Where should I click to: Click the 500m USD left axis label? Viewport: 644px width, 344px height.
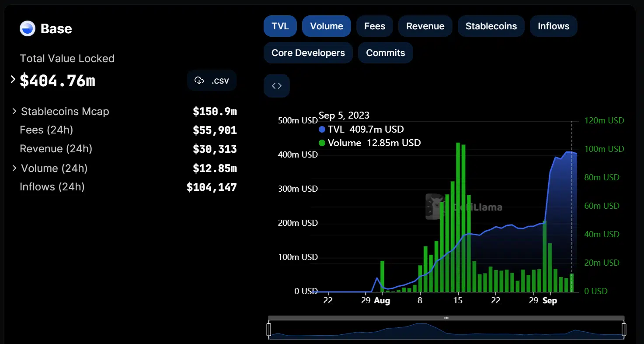[298, 120]
